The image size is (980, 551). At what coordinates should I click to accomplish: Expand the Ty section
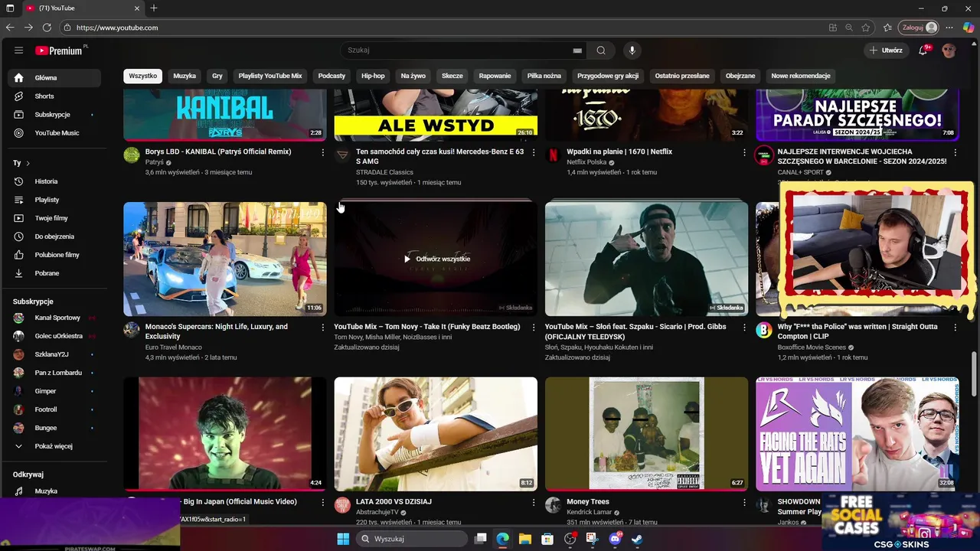click(x=21, y=163)
